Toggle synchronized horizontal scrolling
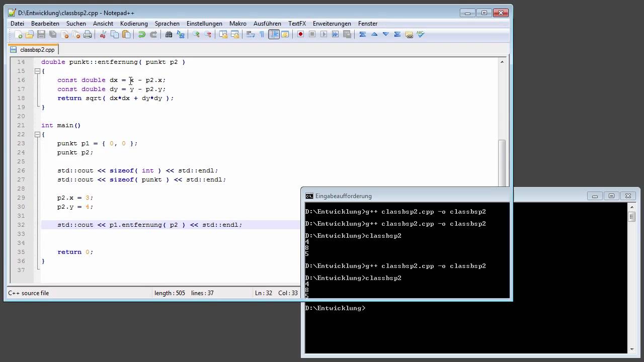Viewport: 644px width, 362px height. point(234,34)
